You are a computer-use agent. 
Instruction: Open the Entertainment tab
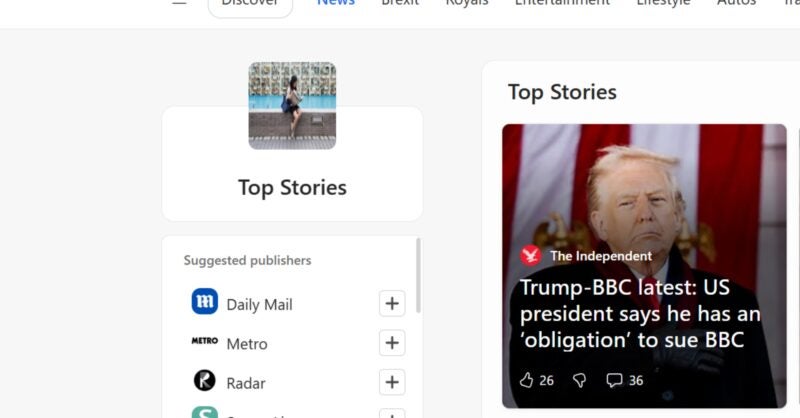(x=562, y=3)
